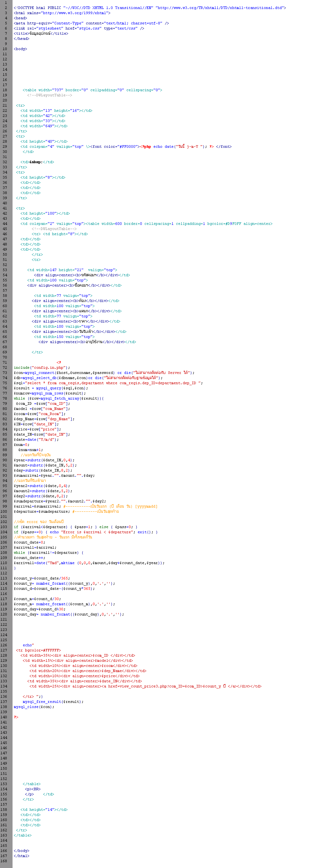Click the closing ?> PHP tag
The image size is (320, 868).
coord(16,717)
